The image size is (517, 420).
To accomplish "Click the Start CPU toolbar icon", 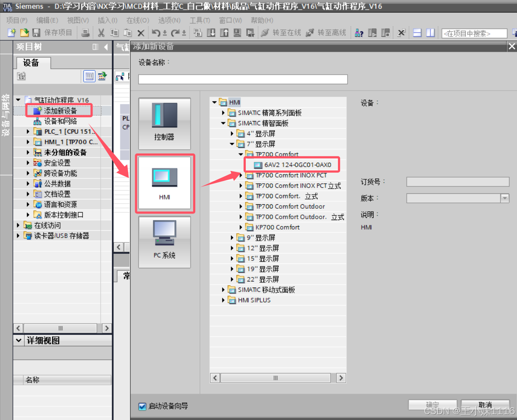I will pyautogui.click(x=372, y=32).
